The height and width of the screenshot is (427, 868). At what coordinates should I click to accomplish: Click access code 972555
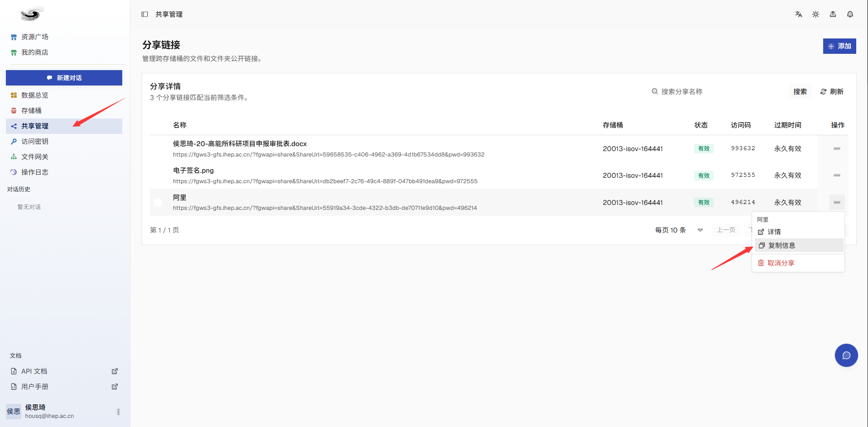743,175
